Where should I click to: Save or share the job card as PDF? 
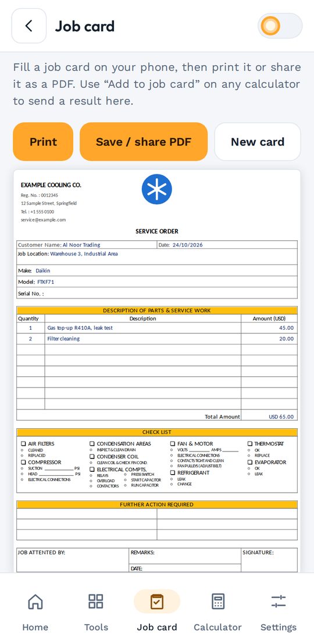[x=144, y=142]
